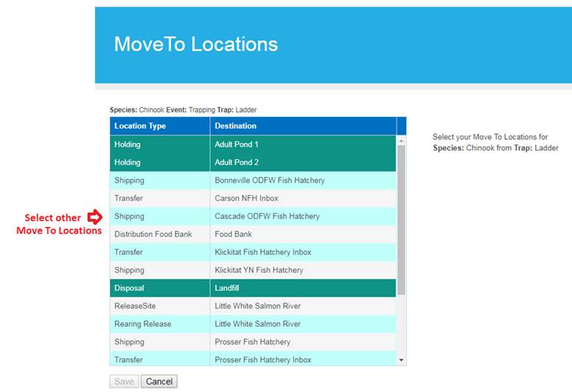Click the grayed-out Save button
The height and width of the screenshot is (392, 572).
(124, 381)
